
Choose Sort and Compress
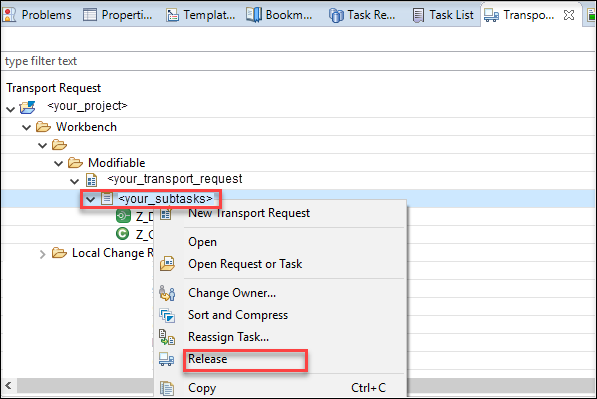(238, 315)
